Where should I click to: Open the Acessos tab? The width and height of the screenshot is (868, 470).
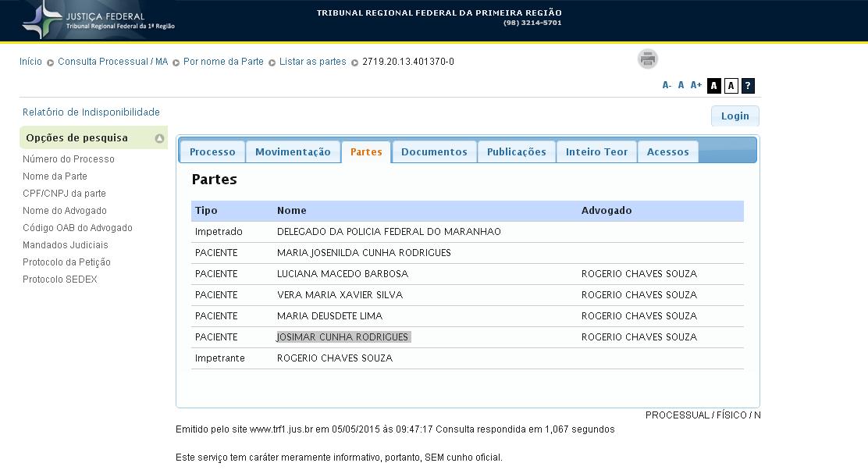coord(668,151)
